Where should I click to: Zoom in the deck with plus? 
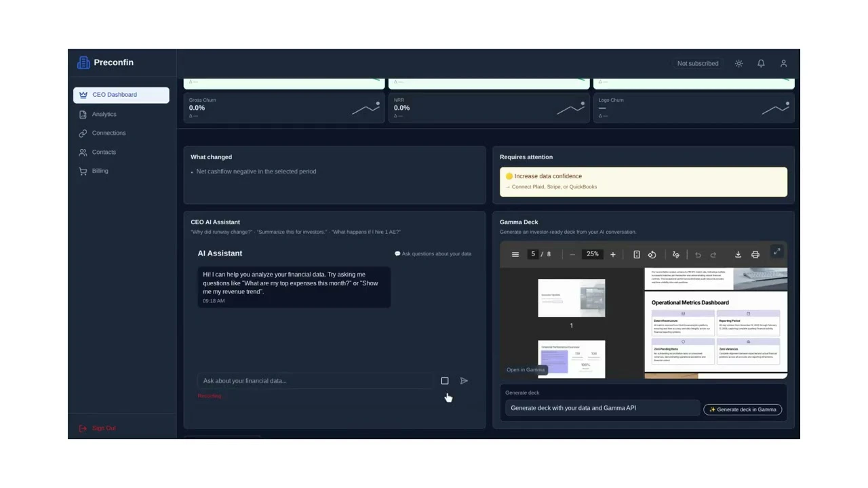click(x=613, y=254)
